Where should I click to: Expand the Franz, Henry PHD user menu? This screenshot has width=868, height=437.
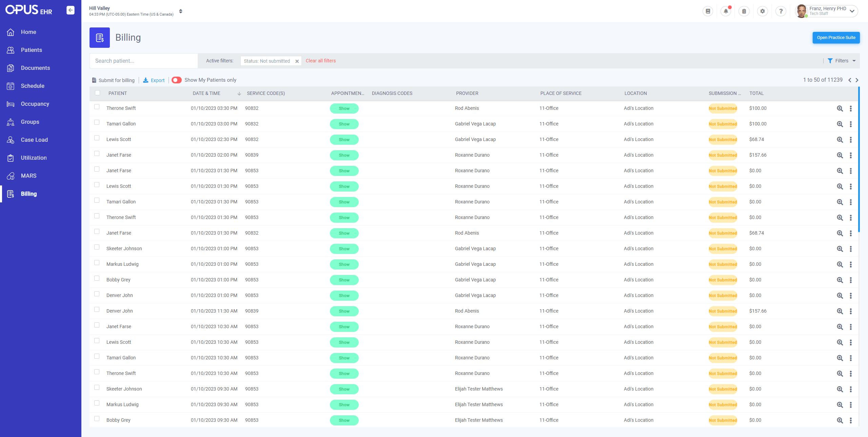click(x=852, y=11)
